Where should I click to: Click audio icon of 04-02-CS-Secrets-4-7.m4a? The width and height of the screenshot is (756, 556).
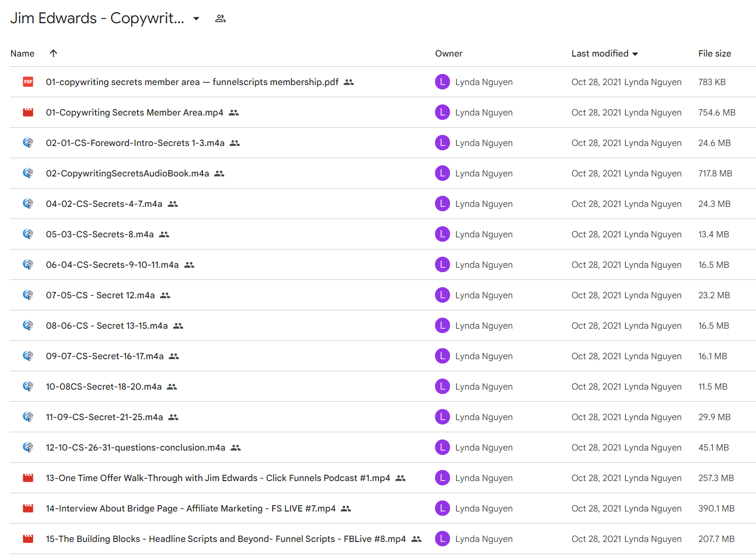coord(28,204)
